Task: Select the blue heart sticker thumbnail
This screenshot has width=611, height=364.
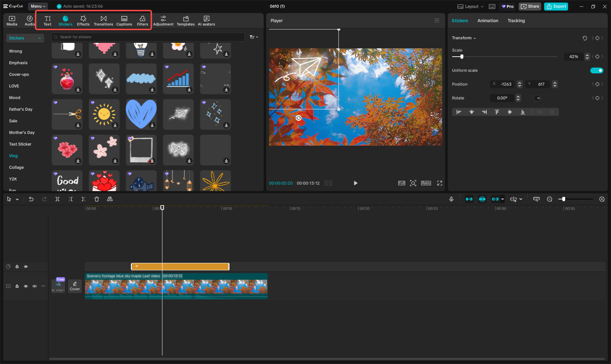Action: click(x=141, y=114)
